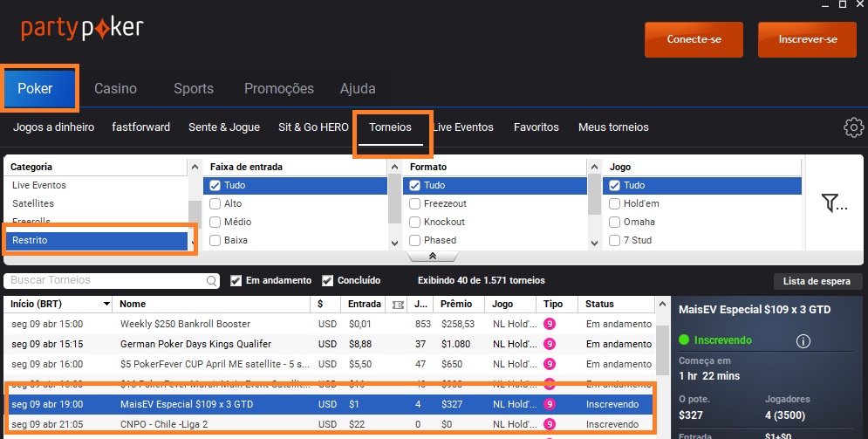Click the partypoker logo
The image size is (868, 439).
pyautogui.click(x=83, y=29)
